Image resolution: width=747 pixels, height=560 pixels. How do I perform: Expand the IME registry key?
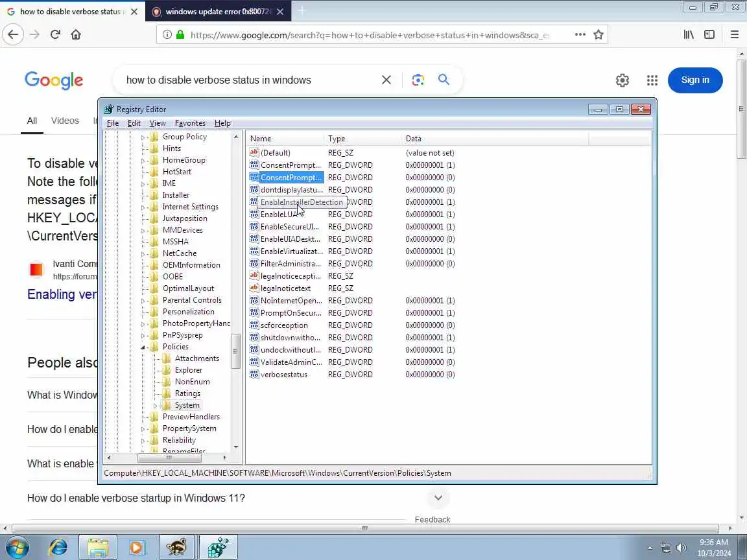pyautogui.click(x=143, y=184)
